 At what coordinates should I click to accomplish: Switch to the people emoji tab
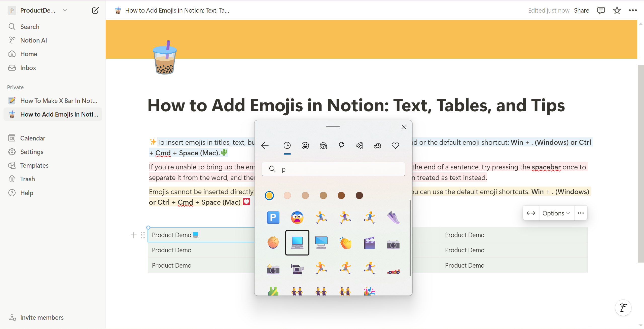tap(323, 145)
